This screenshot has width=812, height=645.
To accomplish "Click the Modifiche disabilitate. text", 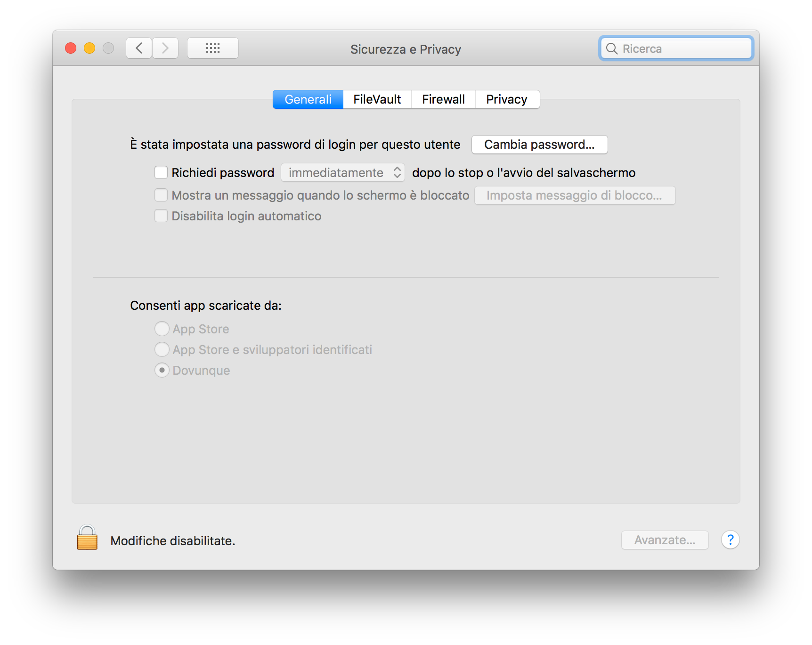I will click(173, 541).
